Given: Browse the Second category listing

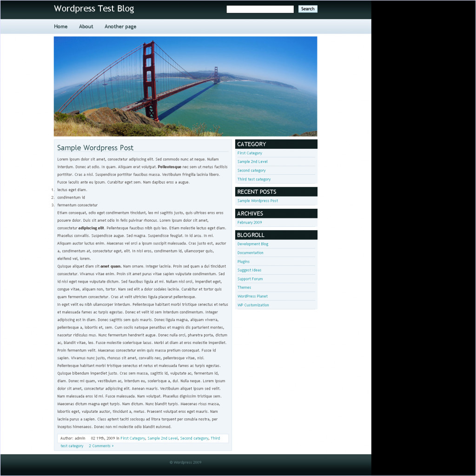Looking at the screenshot, I should coord(251,170).
